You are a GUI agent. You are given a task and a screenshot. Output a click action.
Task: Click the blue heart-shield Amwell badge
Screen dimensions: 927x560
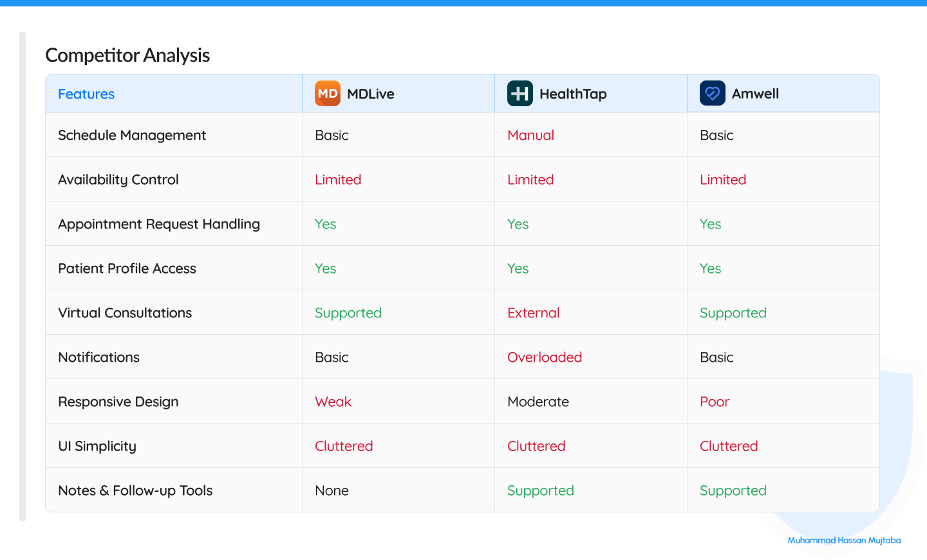click(712, 93)
